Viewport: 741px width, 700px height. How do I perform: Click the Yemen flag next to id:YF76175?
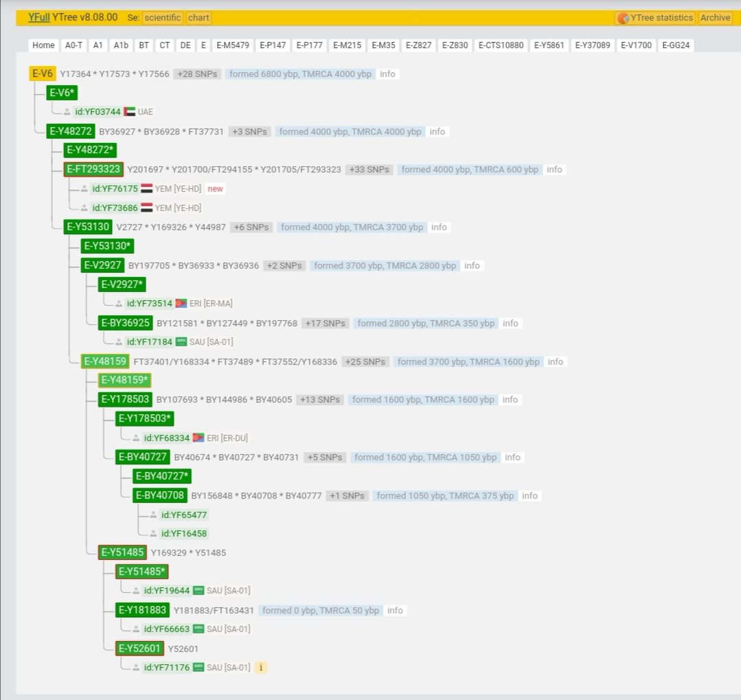(146, 189)
